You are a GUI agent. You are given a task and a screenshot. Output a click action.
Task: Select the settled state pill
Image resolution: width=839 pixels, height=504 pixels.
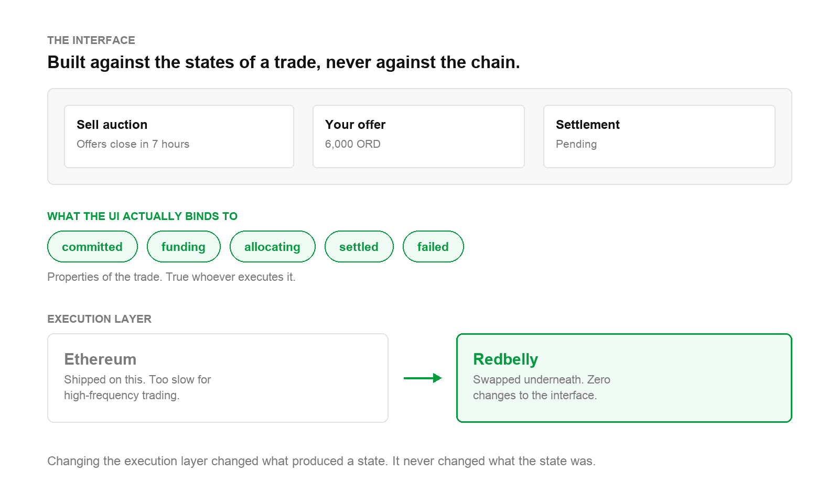pos(359,247)
